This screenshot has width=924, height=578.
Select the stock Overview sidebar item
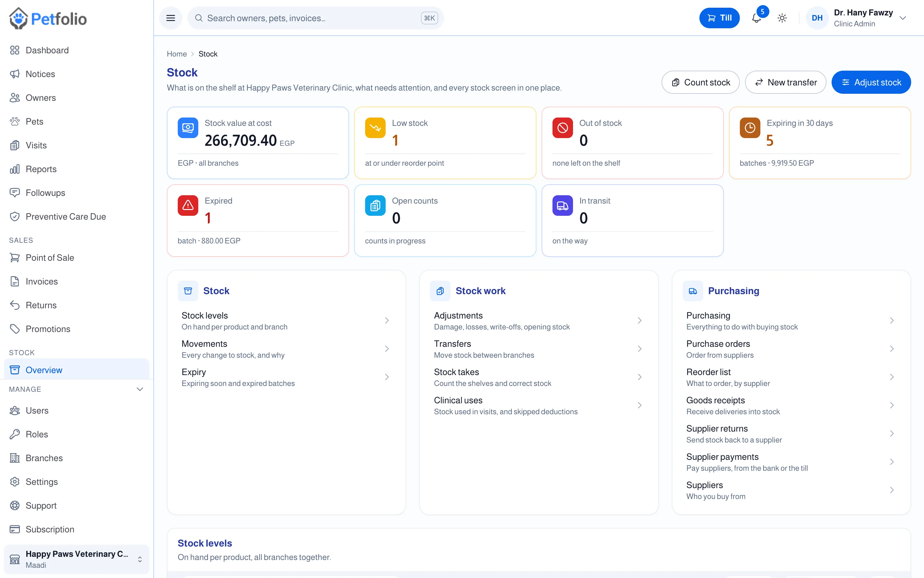click(76, 370)
